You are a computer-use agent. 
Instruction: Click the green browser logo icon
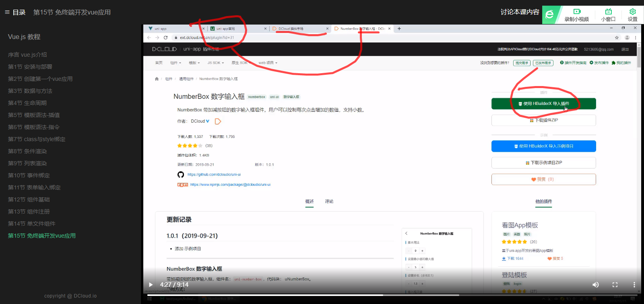click(550, 15)
